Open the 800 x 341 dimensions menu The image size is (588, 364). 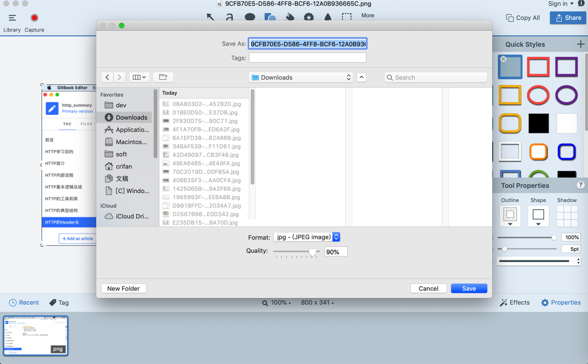318,303
